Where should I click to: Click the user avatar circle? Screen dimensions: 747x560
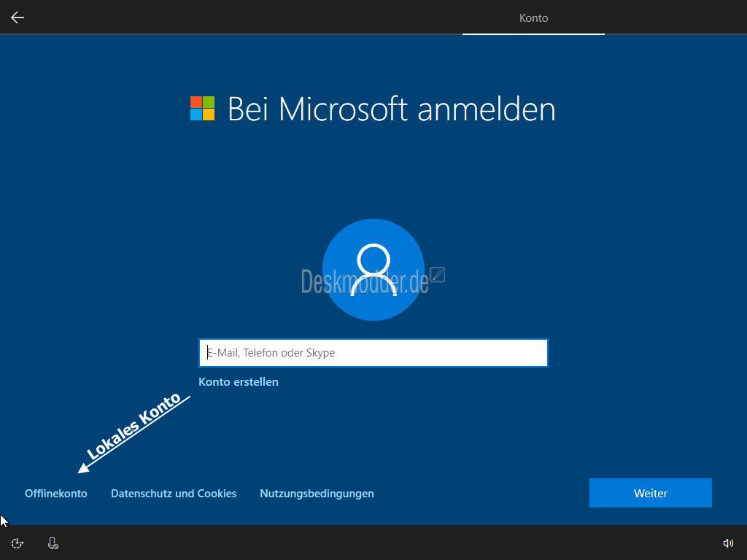pos(373,270)
